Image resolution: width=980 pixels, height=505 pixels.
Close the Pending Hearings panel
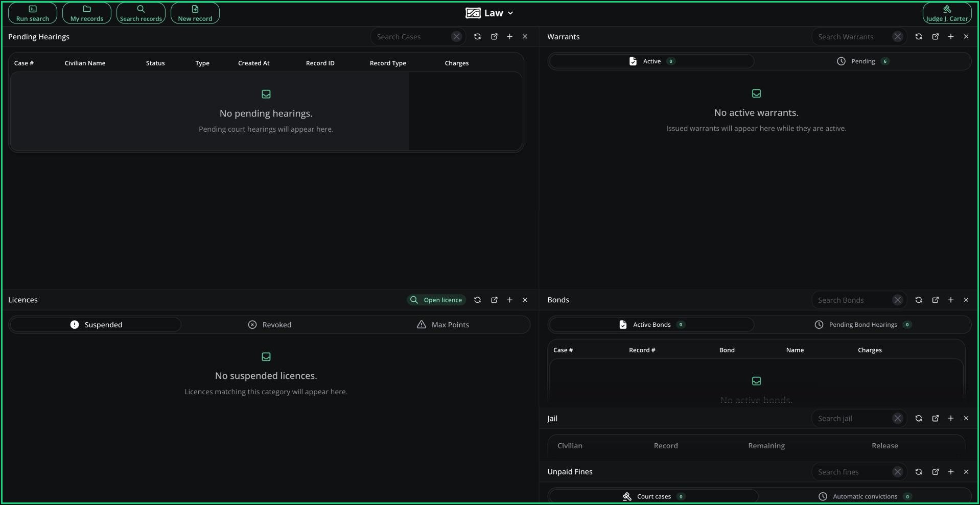525,37
